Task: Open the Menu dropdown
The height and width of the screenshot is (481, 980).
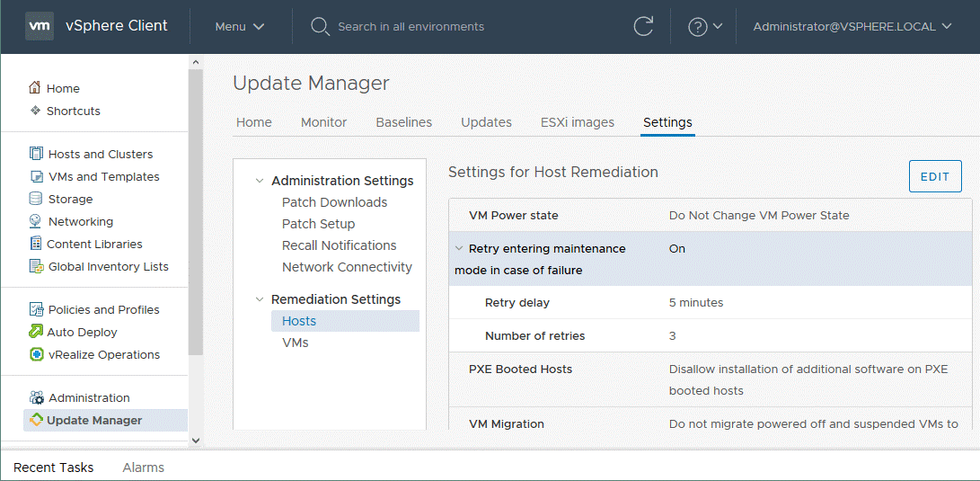Action: click(239, 26)
